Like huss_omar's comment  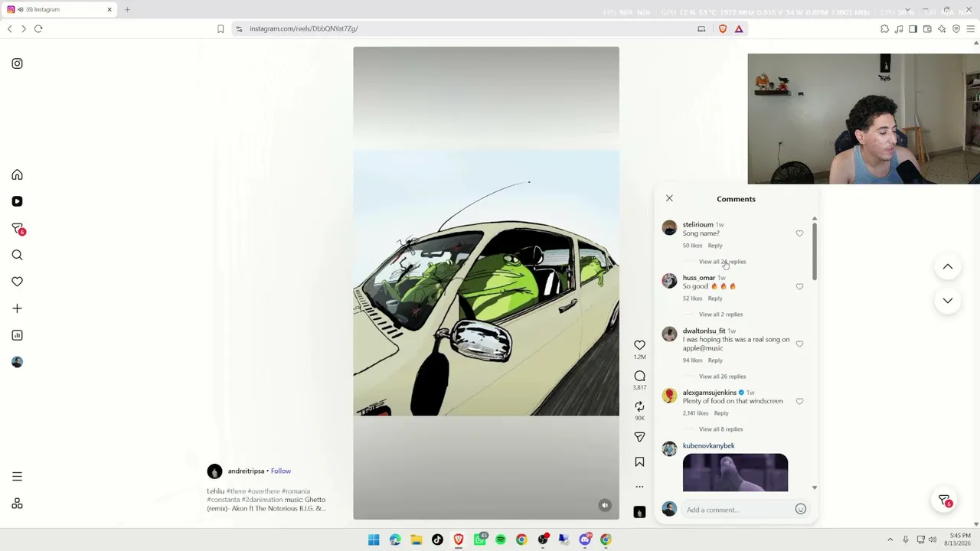[799, 286]
